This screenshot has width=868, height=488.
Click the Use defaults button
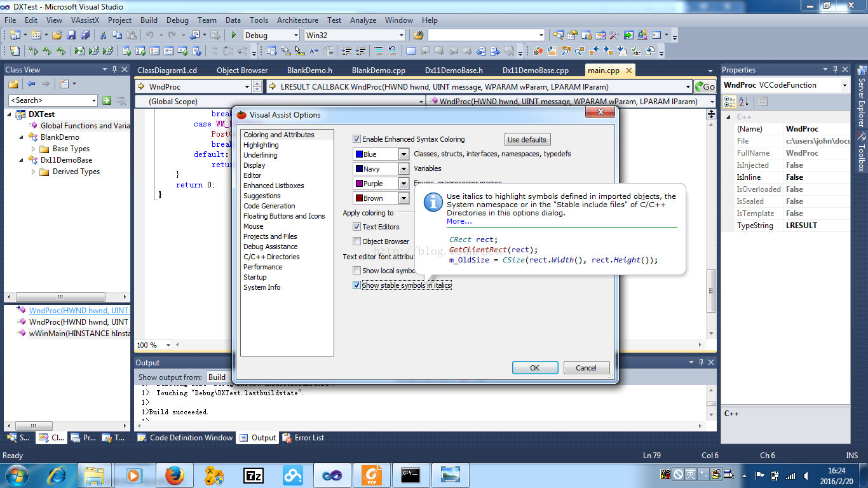coord(527,140)
